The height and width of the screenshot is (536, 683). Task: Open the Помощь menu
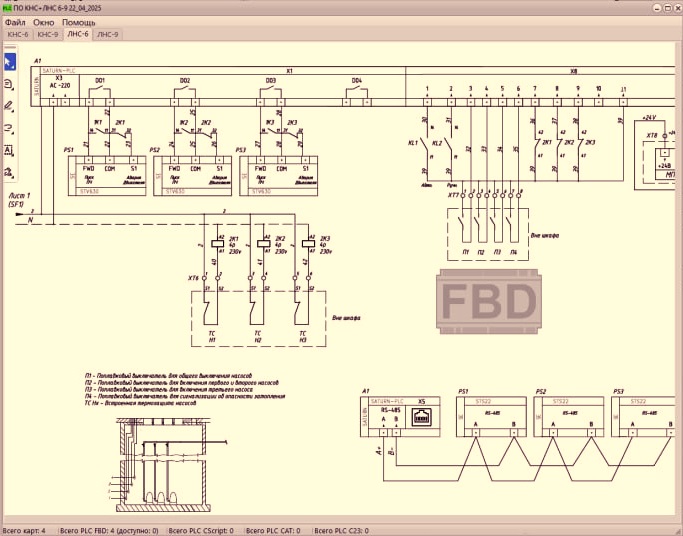79,21
